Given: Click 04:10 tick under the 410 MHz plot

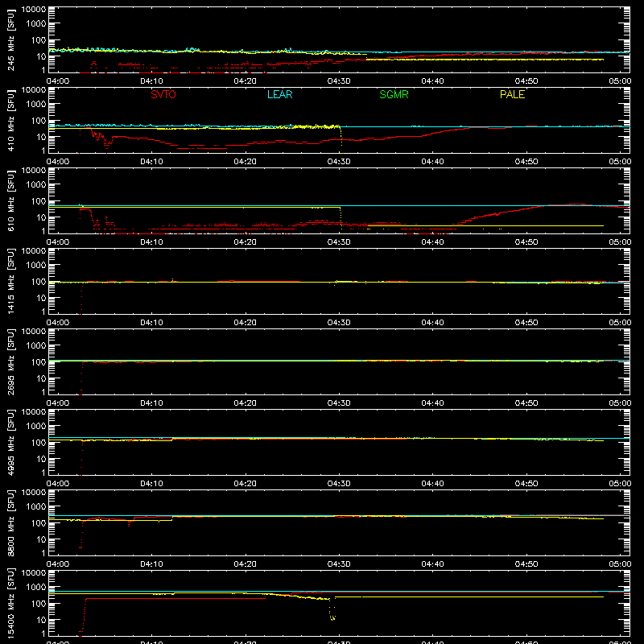Looking at the screenshot, I should click(x=151, y=162).
